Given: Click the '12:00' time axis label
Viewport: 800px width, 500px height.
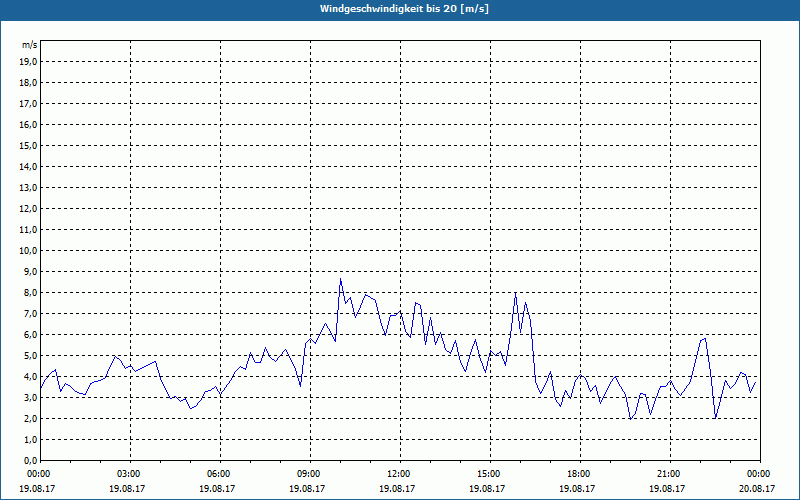Looking at the screenshot, I should point(399,474).
